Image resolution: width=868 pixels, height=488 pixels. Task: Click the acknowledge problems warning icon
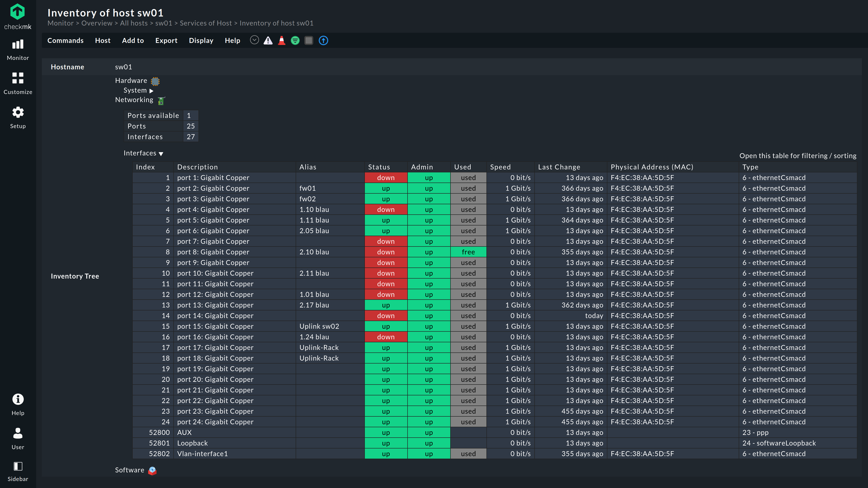(268, 41)
